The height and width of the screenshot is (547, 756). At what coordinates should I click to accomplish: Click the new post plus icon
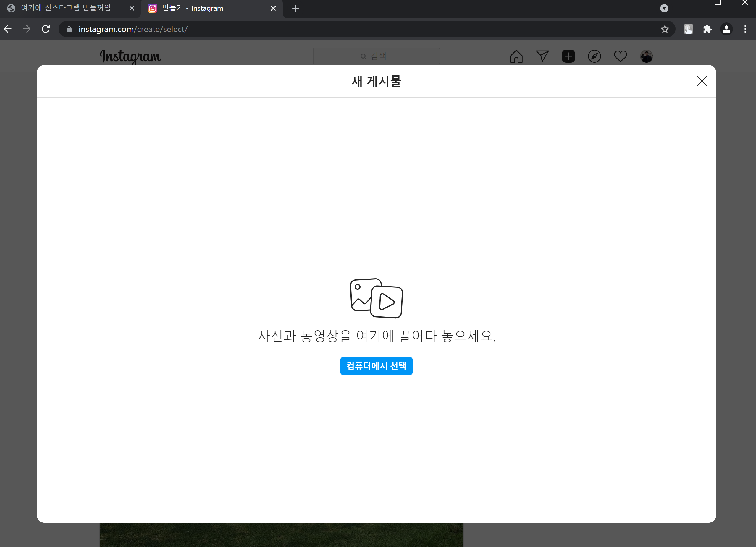click(x=568, y=56)
